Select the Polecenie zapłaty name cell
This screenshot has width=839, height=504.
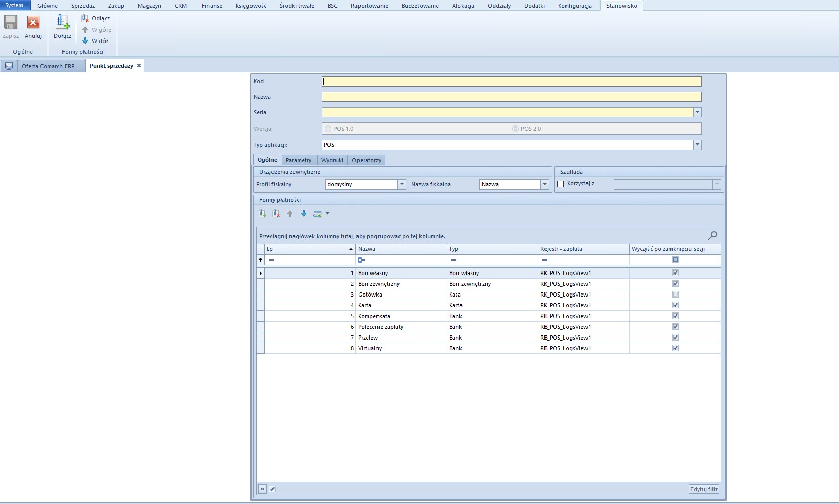pyautogui.click(x=401, y=327)
